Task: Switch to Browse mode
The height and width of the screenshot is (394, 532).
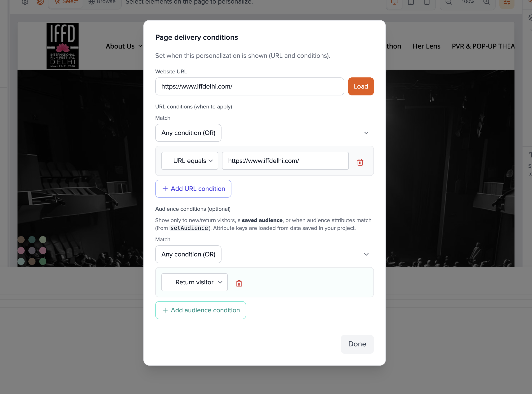Action: (x=102, y=2)
